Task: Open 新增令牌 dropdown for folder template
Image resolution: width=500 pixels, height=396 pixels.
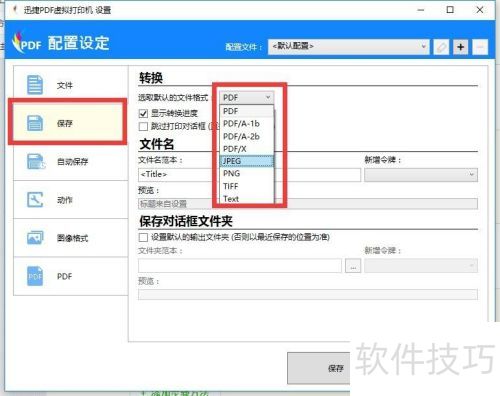Action: [421, 266]
